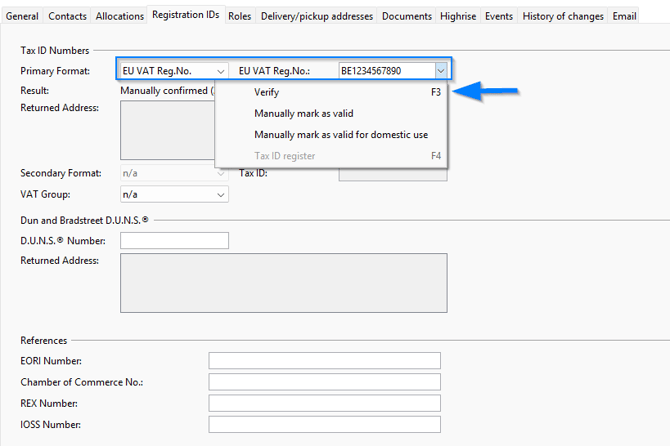Image resolution: width=670 pixels, height=446 pixels.
Task: Expand the Primary Format dropdown
Action: 220,71
